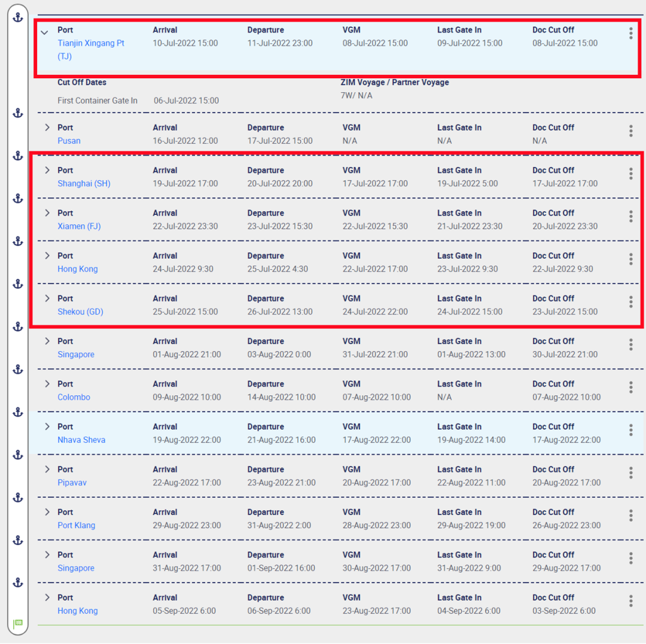
Task: Open the three-dot menu for Colombo row
Action: coord(630,387)
